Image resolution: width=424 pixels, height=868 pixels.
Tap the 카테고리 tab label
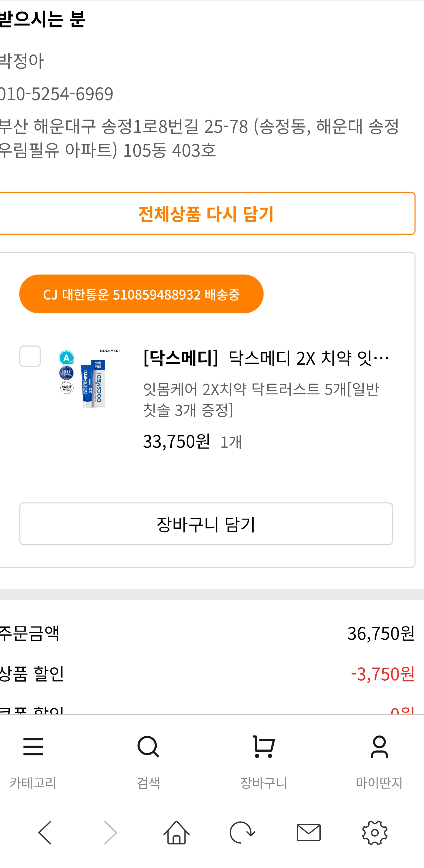(33, 782)
